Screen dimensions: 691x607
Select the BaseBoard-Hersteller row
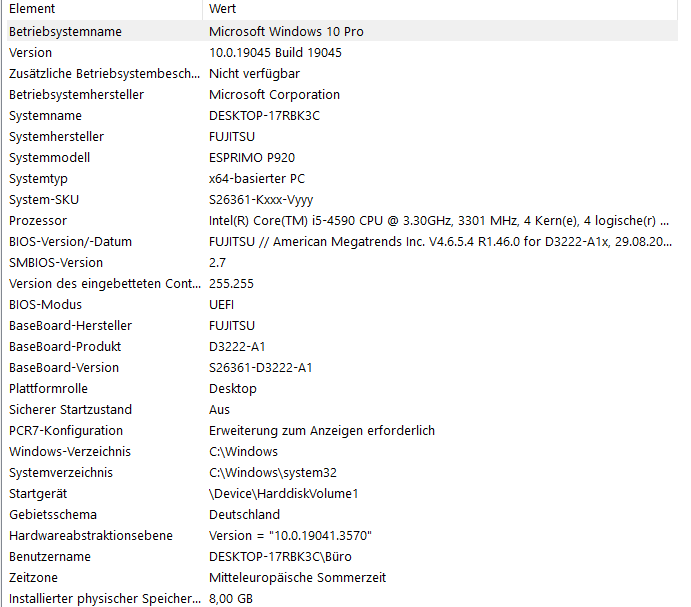coord(342,326)
